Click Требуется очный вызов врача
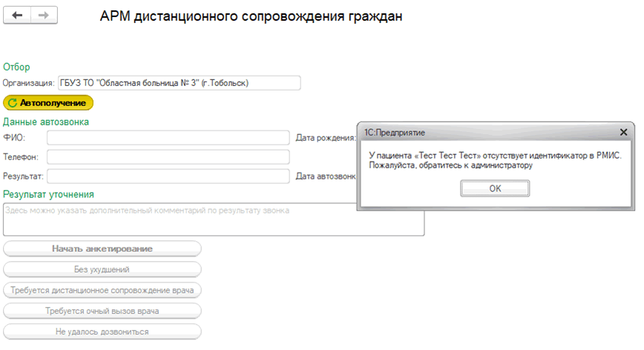This screenshot has height=350, width=644. tap(102, 311)
